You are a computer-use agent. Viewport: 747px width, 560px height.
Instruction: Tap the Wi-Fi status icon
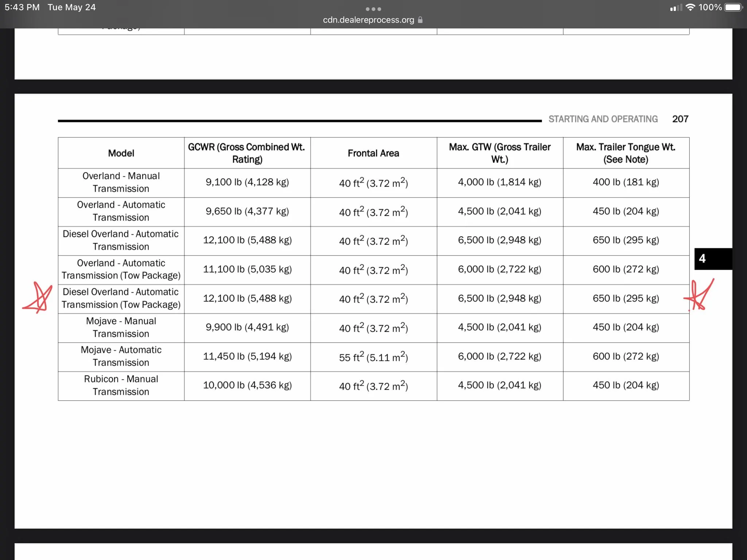pyautogui.click(x=690, y=7)
